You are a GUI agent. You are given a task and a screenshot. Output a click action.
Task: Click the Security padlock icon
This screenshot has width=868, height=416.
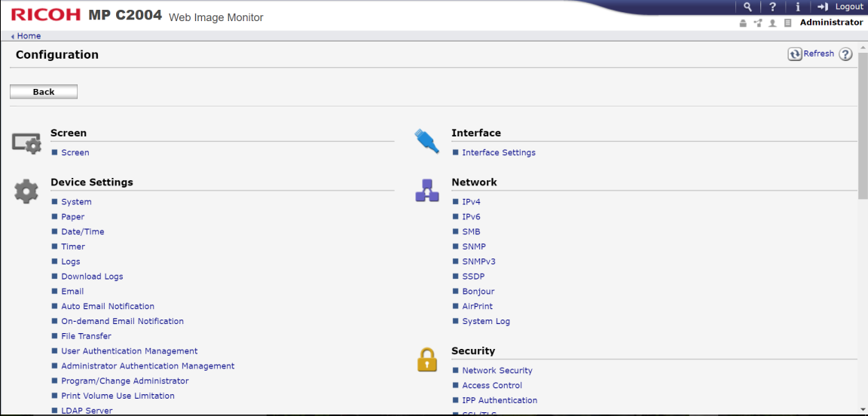[x=426, y=359]
